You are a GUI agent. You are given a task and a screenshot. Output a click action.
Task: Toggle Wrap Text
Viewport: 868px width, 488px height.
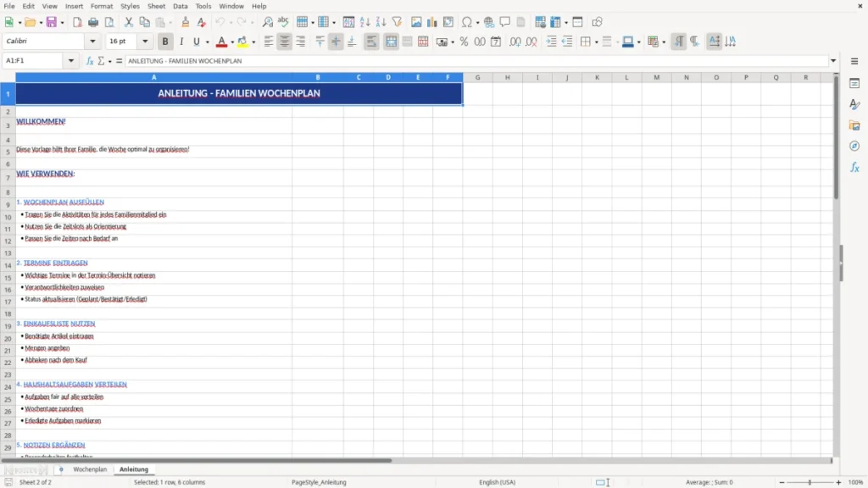pyautogui.click(x=371, y=42)
